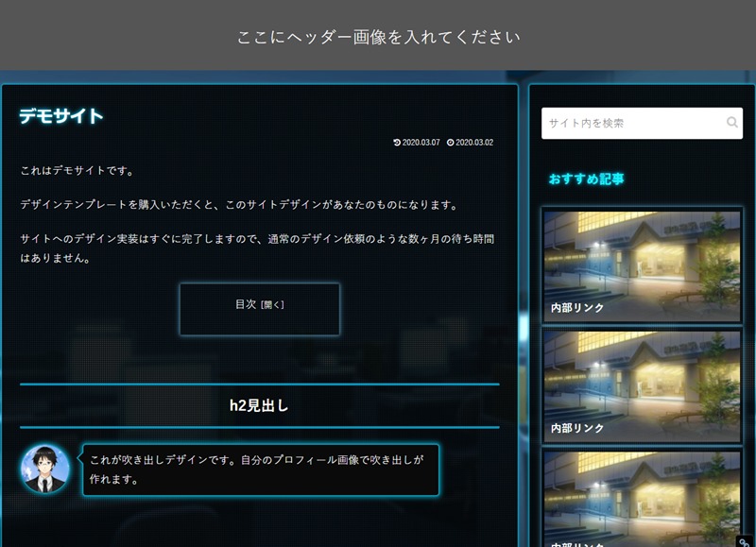This screenshot has width=756, height=547.
Task: Click the first 内部リンク caption text
Action: pos(577,308)
